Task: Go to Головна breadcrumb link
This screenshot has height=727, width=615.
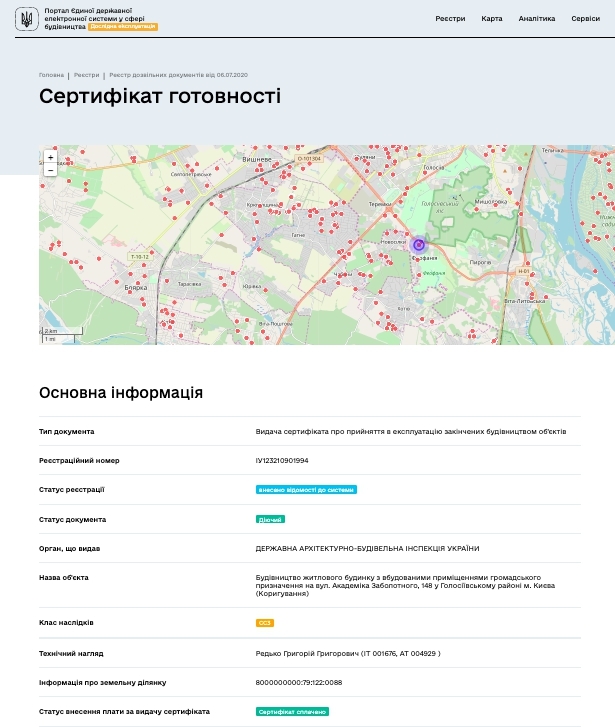Action: (x=51, y=75)
